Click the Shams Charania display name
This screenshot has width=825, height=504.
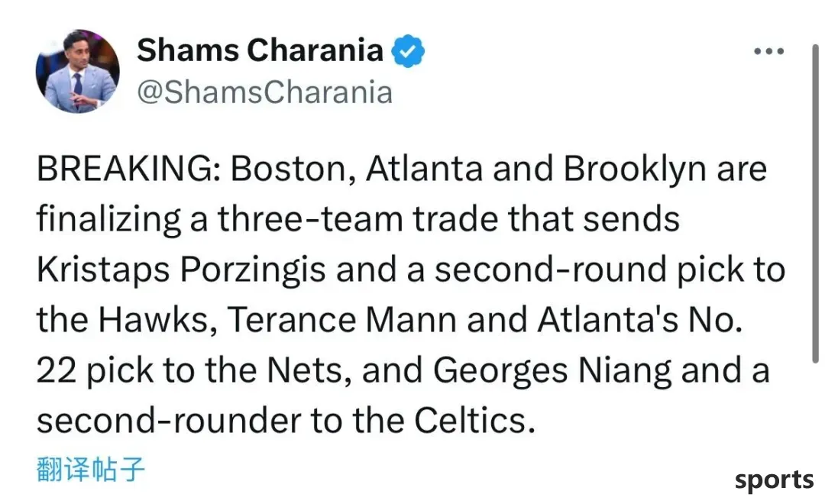(260, 50)
